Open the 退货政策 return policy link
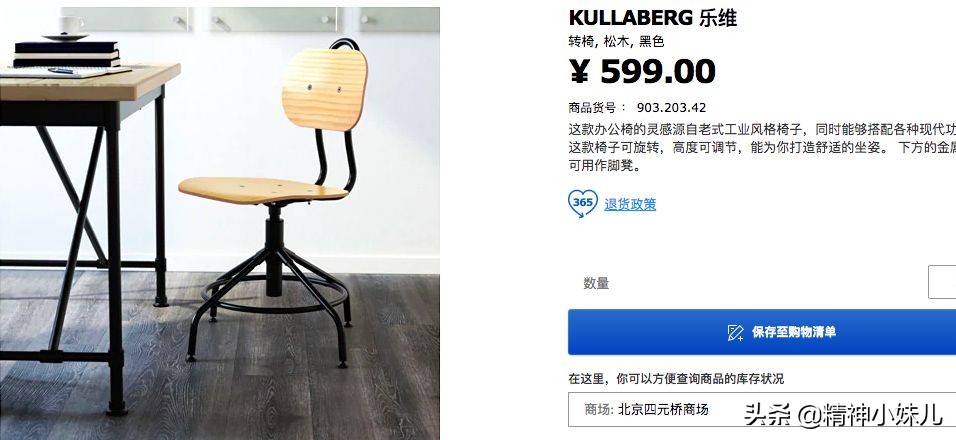 (x=630, y=204)
